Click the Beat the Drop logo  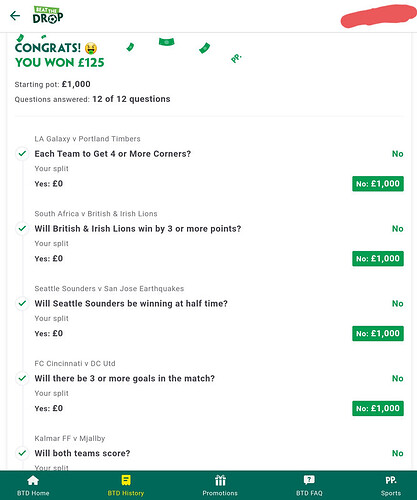[48, 15]
